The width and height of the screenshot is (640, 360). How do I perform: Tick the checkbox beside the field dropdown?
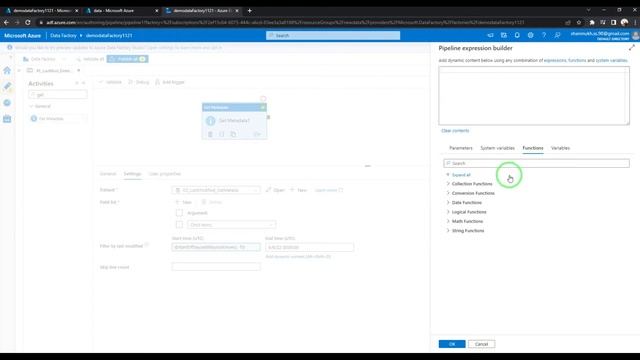coord(179,224)
